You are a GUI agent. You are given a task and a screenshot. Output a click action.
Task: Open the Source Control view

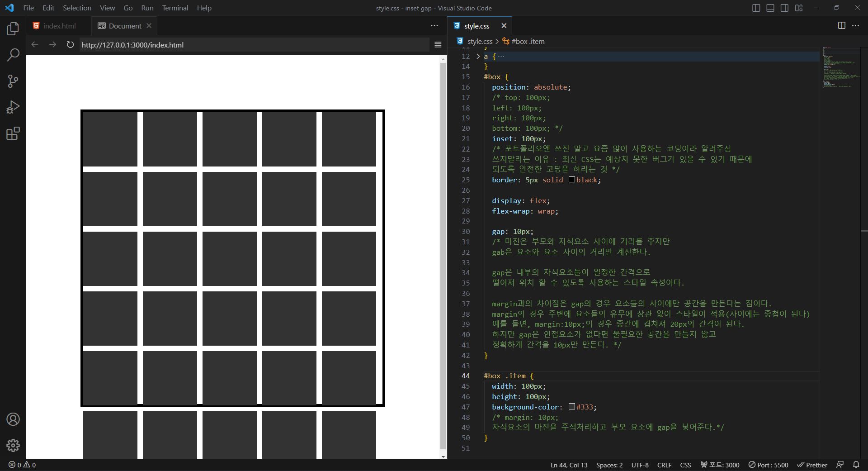pos(13,81)
